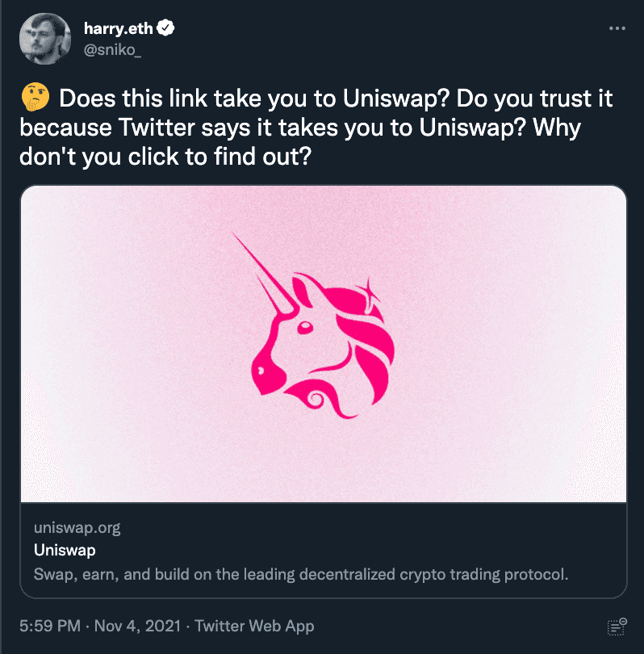Click the Nov 4, 2021 date
Image resolution: width=644 pixels, height=654 pixels.
point(137,626)
